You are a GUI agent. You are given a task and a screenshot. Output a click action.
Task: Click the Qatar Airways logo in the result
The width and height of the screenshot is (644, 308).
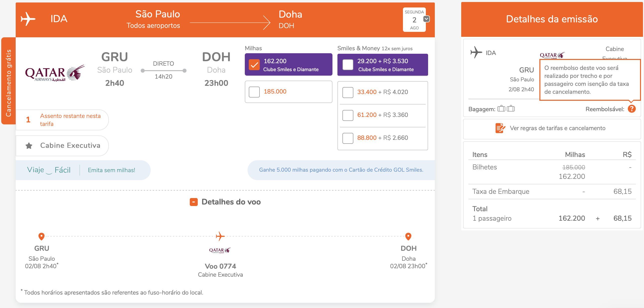[x=55, y=73]
